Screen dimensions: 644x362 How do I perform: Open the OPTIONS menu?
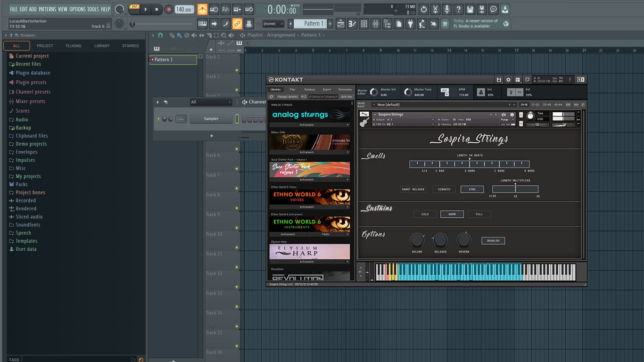click(x=78, y=9)
